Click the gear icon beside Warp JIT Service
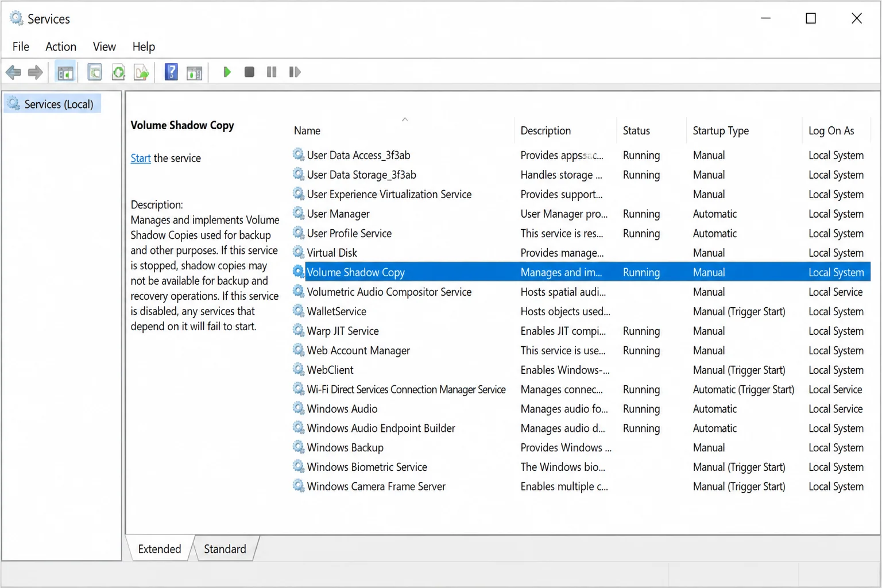Screen dimensions: 882x588 click(299, 331)
